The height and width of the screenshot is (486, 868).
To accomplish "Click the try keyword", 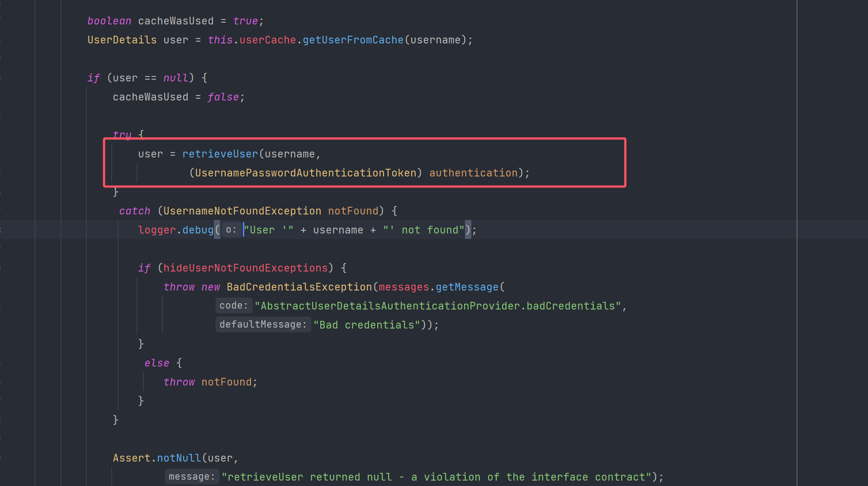I will [122, 134].
